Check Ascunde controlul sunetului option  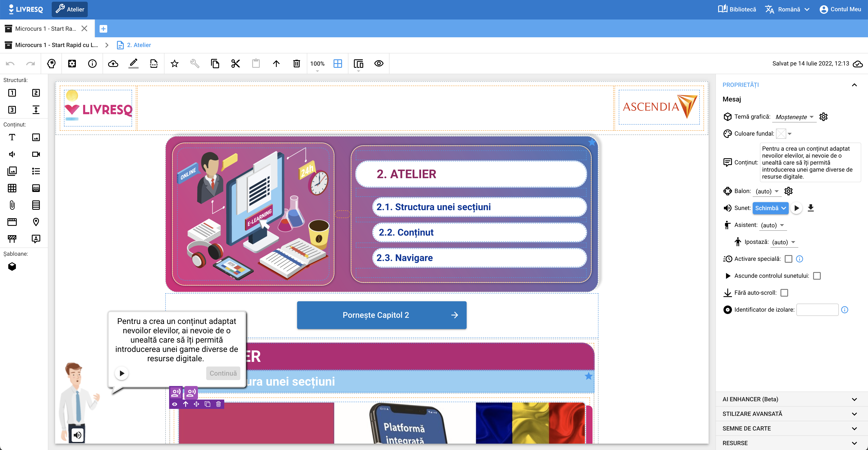pyautogui.click(x=817, y=276)
